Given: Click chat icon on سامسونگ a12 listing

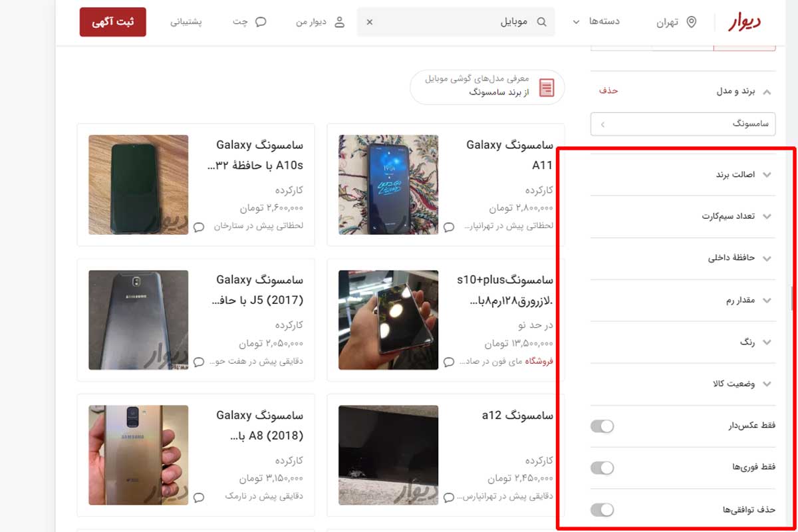Looking at the screenshot, I should [x=449, y=497].
